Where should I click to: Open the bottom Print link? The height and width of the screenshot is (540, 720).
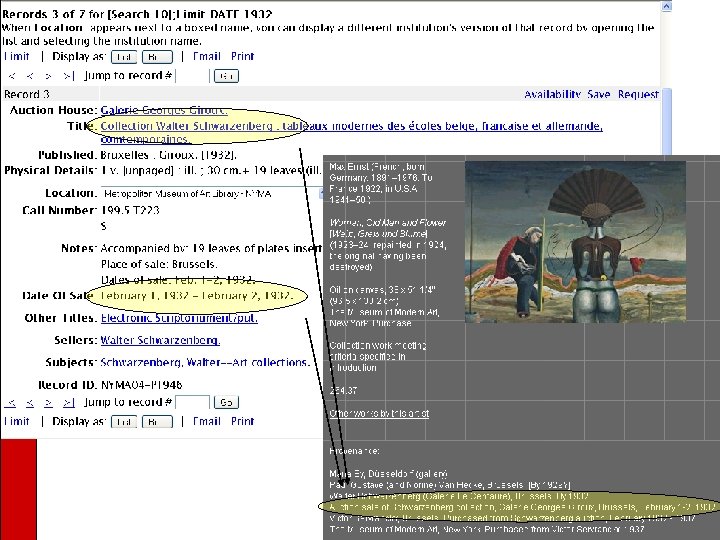242,422
